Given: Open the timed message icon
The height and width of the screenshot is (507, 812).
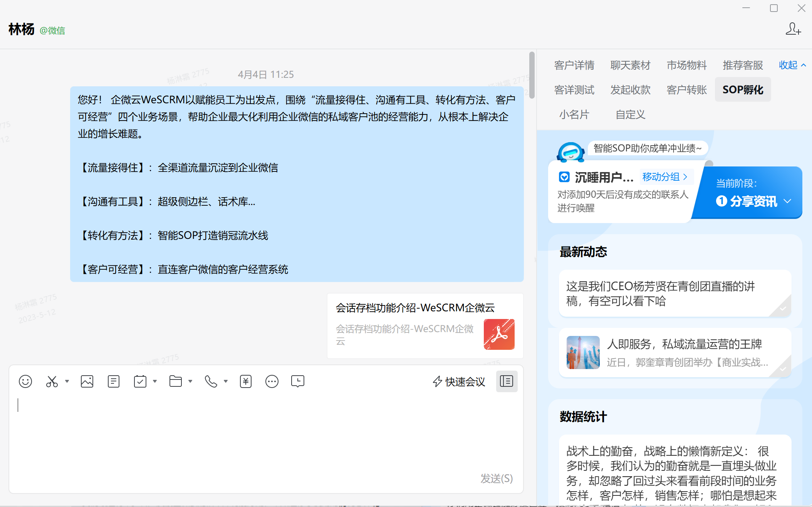Looking at the screenshot, I should pos(298,381).
